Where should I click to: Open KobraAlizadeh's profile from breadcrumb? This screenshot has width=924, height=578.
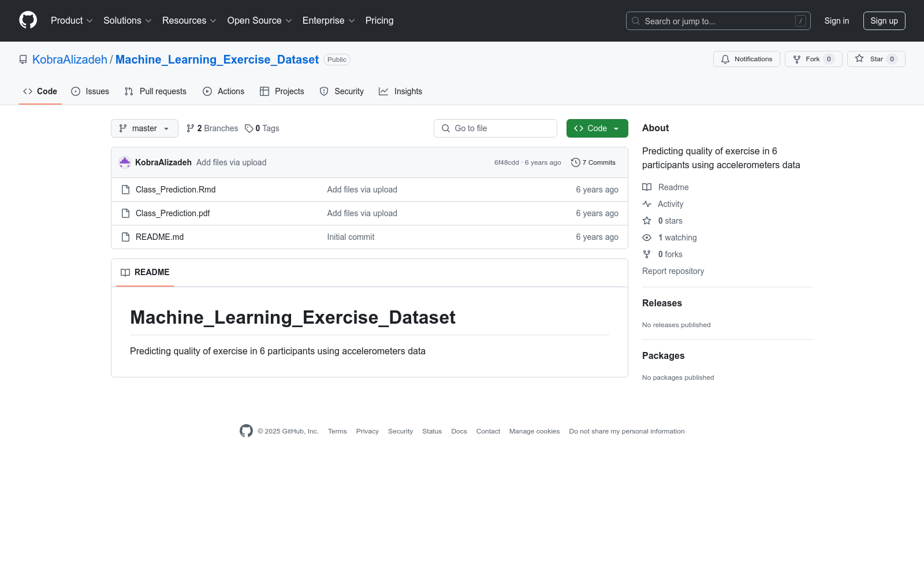pyautogui.click(x=70, y=60)
